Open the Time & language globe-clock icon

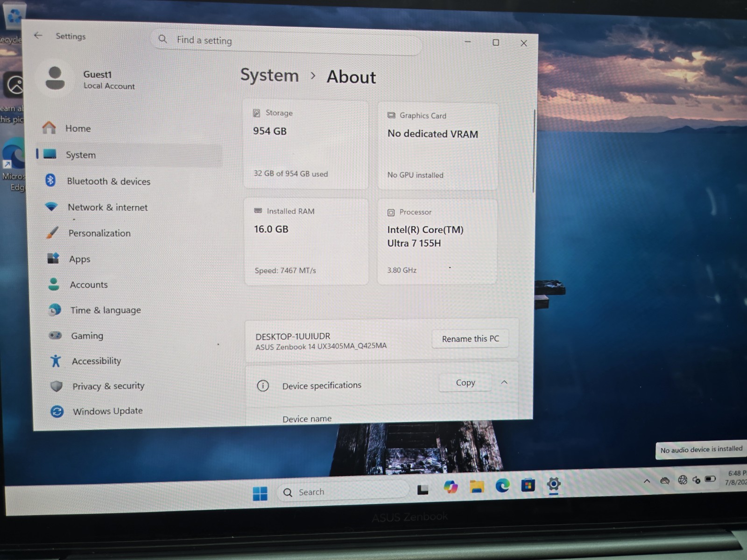tap(55, 309)
